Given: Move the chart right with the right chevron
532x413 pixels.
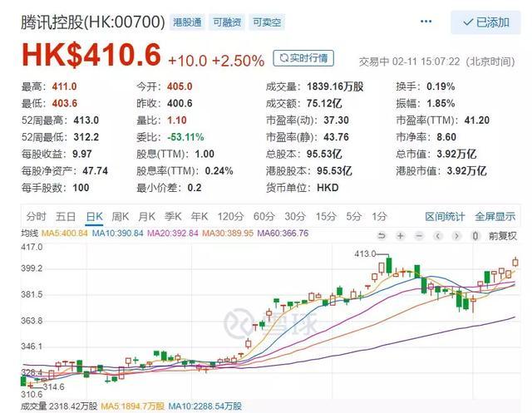Looking at the screenshot, I should click(x=456, y=236).
